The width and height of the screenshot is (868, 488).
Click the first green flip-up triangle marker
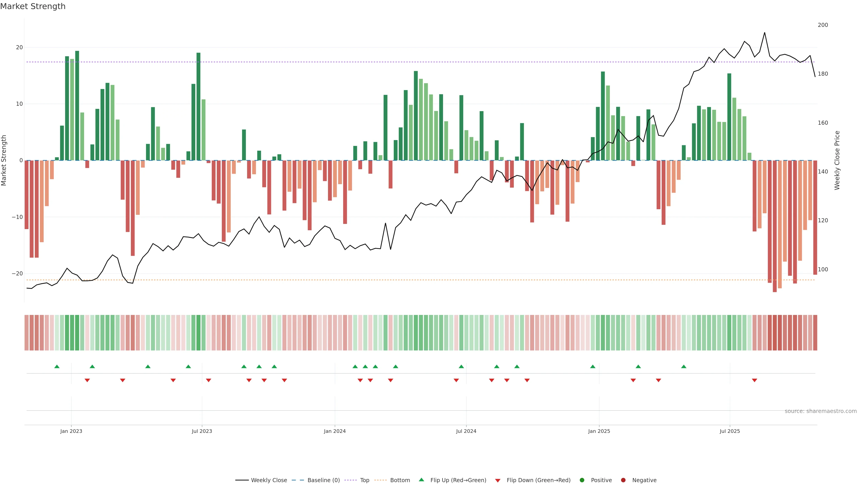tap(57, 366)
